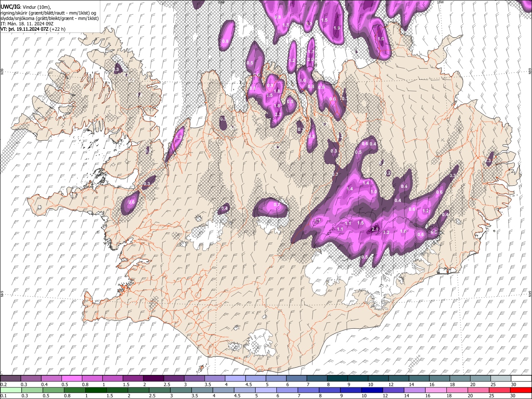Click the gray-green swatch labeled 3 in rain scale
532x399 pixels.
(181, 390)
